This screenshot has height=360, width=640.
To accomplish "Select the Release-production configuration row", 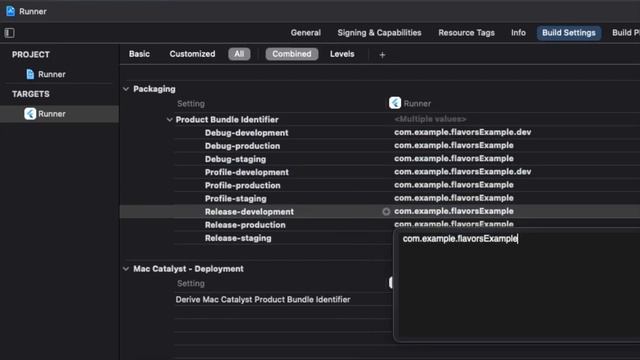I will tap(245, 224).
